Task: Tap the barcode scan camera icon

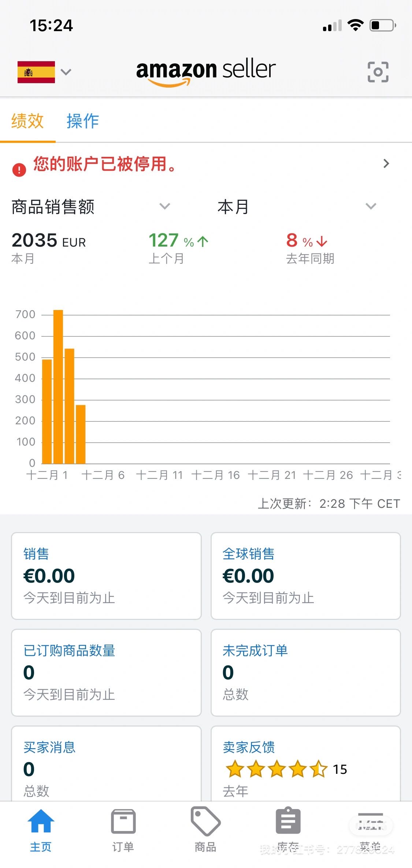Action: [378, 72]
